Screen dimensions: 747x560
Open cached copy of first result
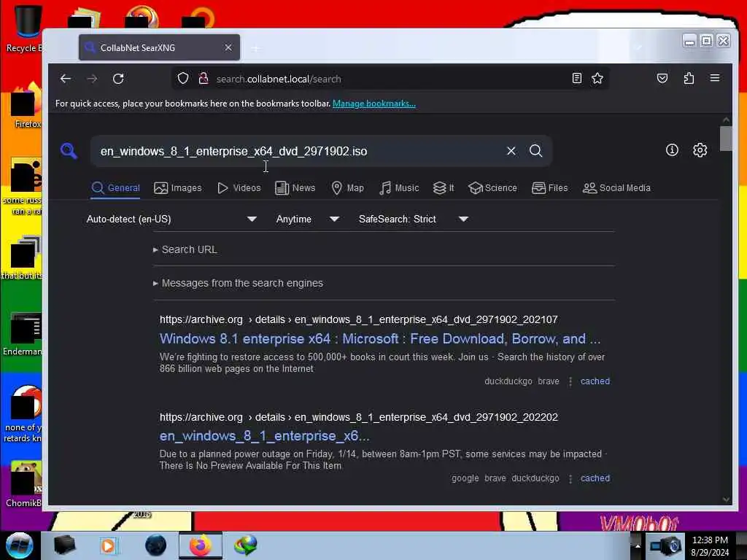click(595, 381)
